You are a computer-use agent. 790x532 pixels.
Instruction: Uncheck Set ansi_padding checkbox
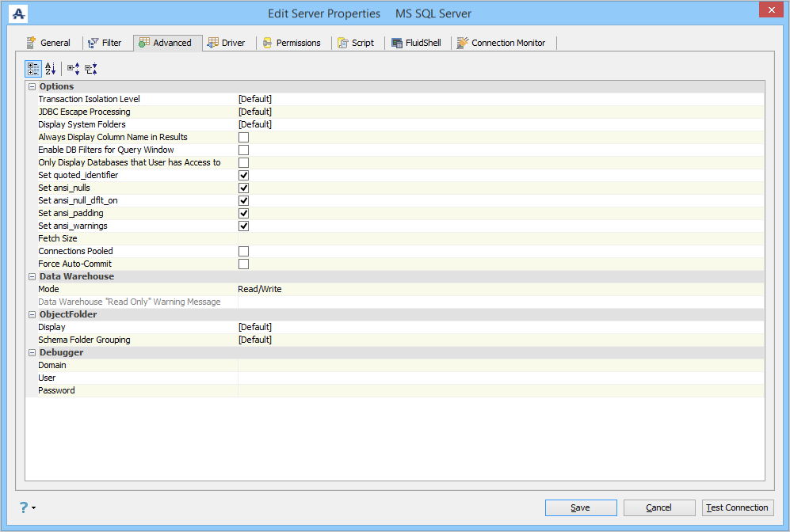click(243, 214)
